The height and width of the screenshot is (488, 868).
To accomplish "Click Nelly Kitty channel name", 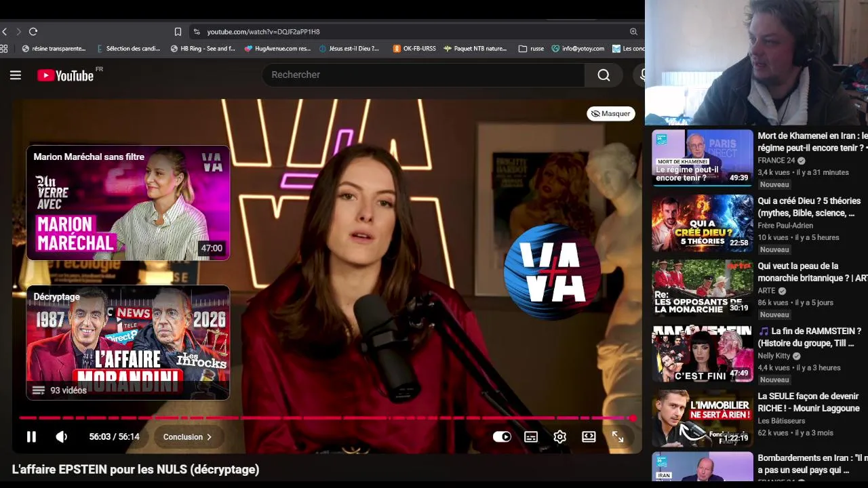I will coord(774,356).
